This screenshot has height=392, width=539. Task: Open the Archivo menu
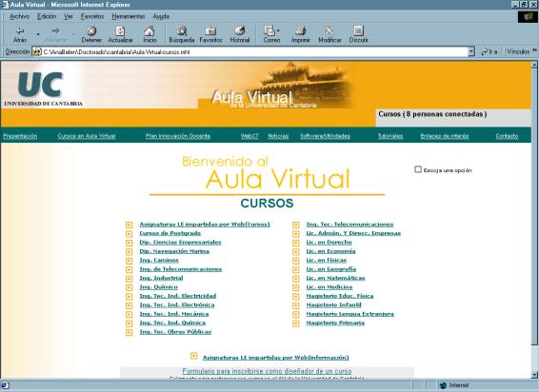pyautogui.click(x=19, y=16)
